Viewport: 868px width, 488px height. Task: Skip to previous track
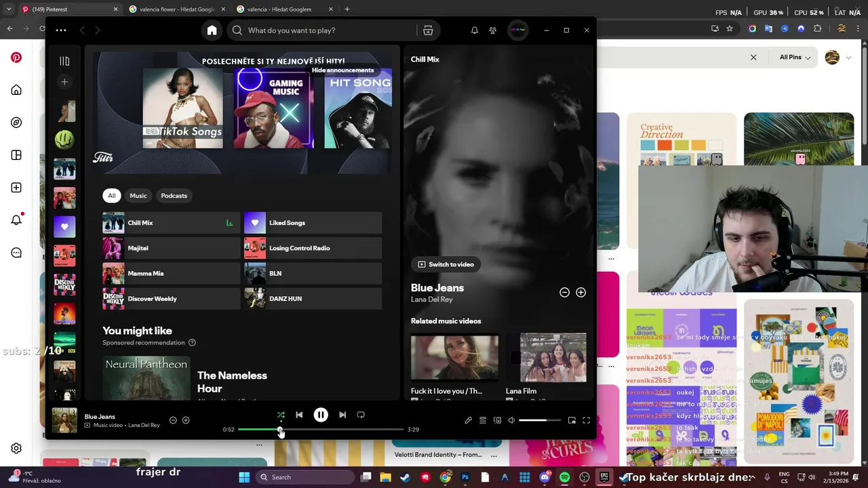click(299, 415)
